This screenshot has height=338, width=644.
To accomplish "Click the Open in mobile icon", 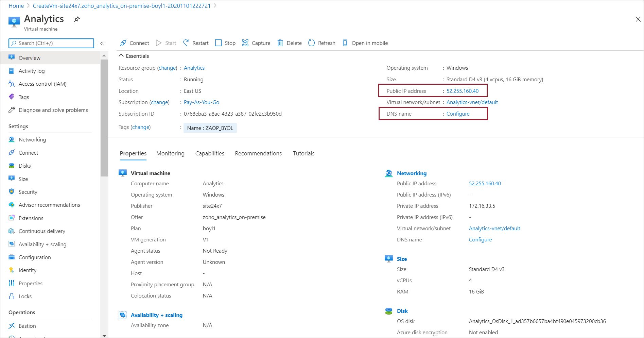I will [x=345, y=43].
